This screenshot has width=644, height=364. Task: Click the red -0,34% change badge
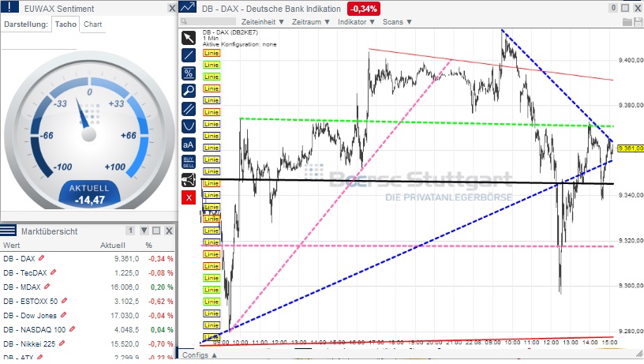point(364,9)
